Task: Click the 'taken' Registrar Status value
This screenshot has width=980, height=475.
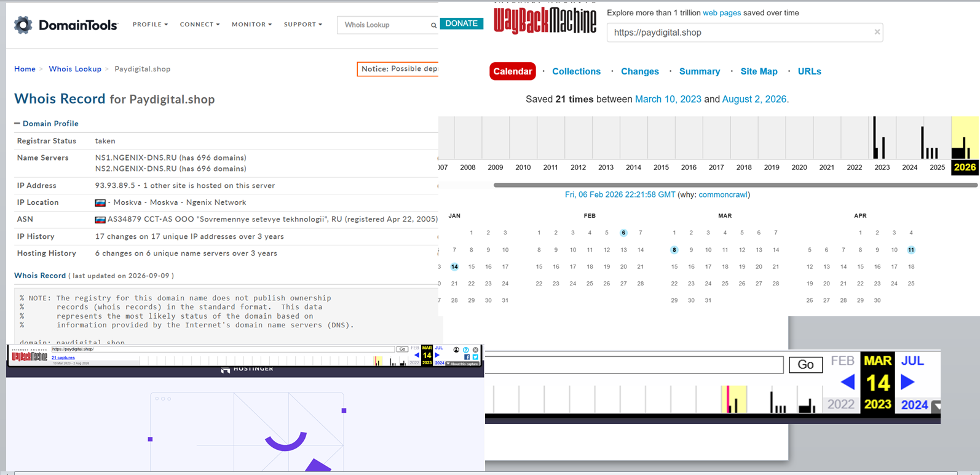Action: click(x=105, y=141)
